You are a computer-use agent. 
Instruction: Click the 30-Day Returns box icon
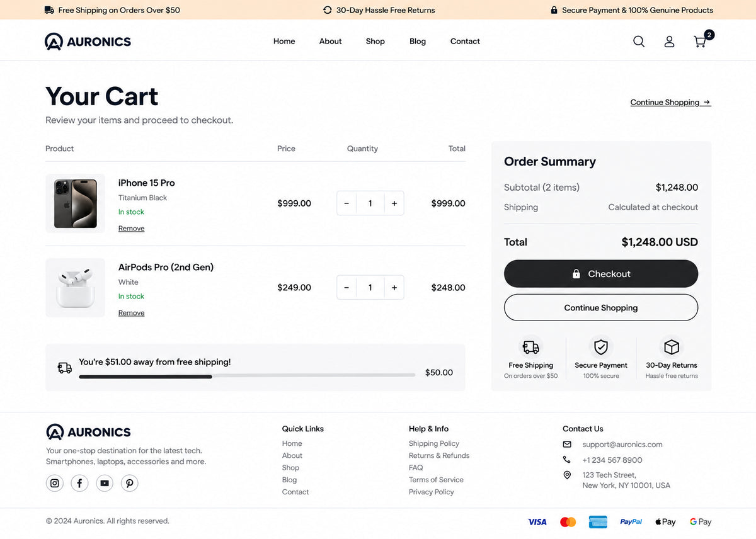pyautogui.click(x=672, y=347)
